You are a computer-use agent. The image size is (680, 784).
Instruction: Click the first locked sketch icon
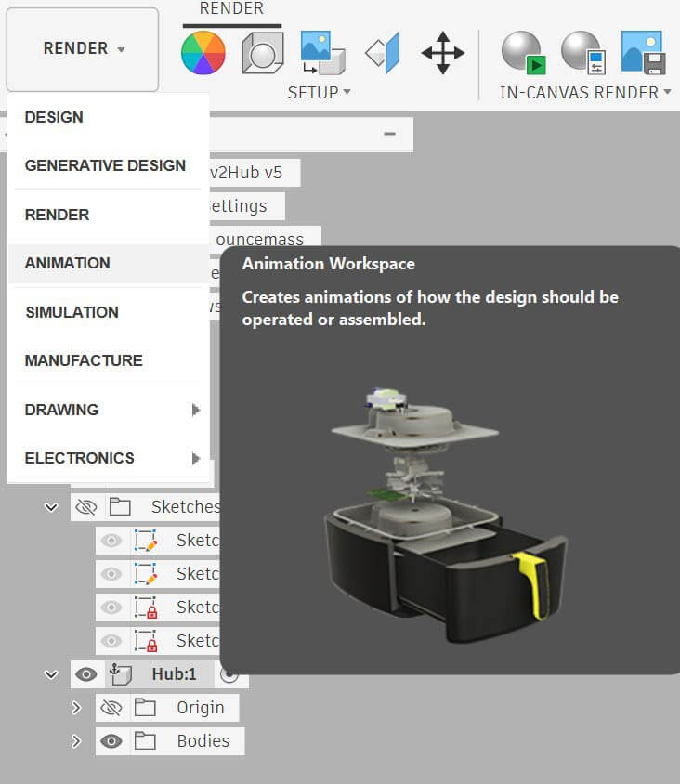146,607
